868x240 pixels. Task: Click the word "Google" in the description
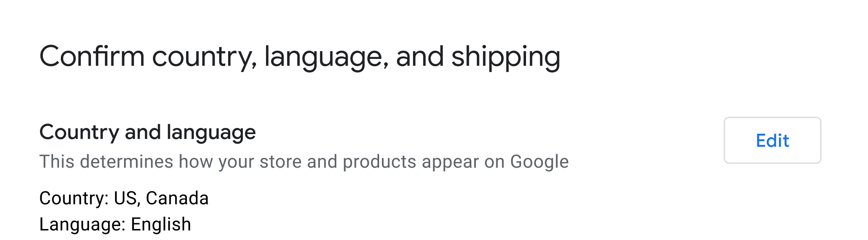[539, 161]
